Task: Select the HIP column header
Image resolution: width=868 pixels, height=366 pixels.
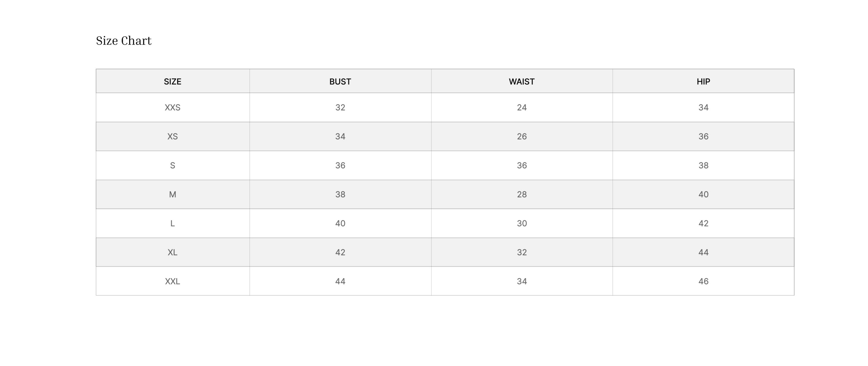Action: tap(703, 81)
